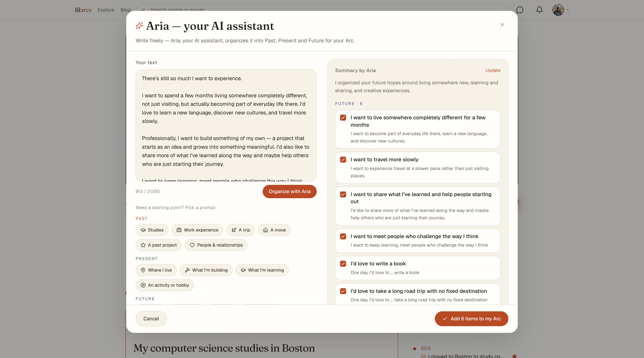644x358 pixels.
Task: Click the Update link in the summary
Action: pos(493,70)
